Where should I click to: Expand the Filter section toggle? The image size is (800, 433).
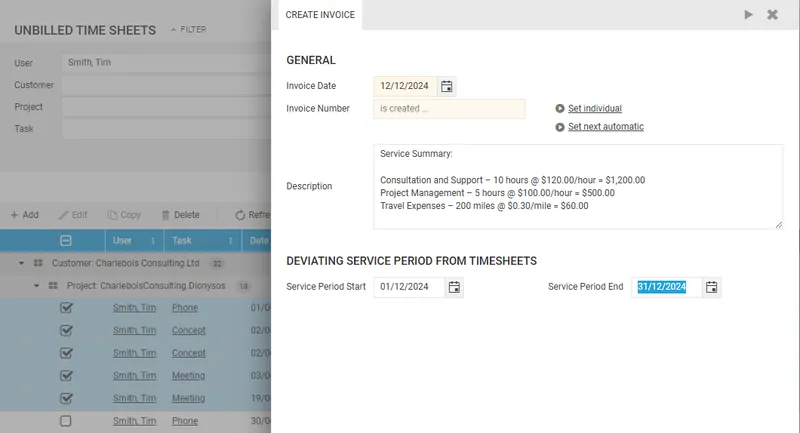pos(188,30)
